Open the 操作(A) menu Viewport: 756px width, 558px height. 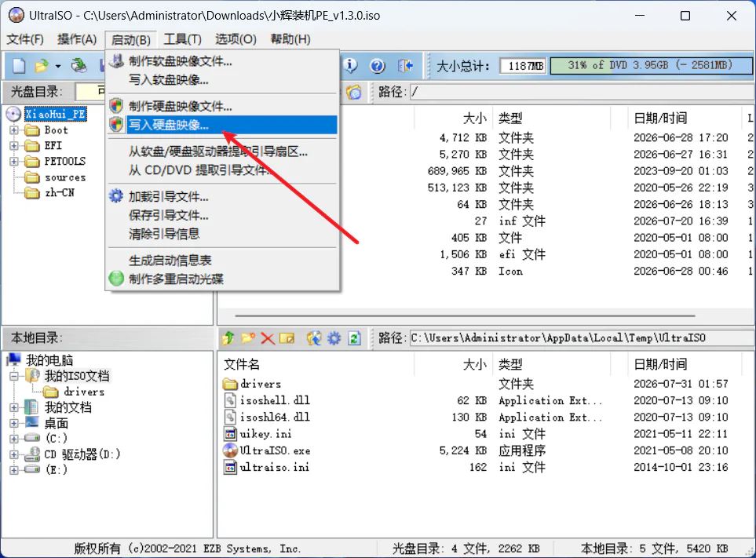point(77,39)
